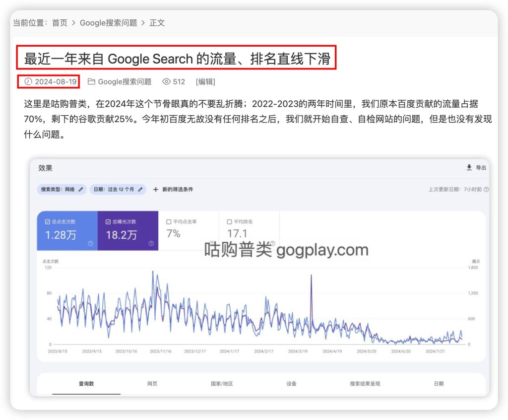The image size is (508, 420).
Task: Edit the 搜索类型: 网络 filter chip
Action: [x=62, y=190]
